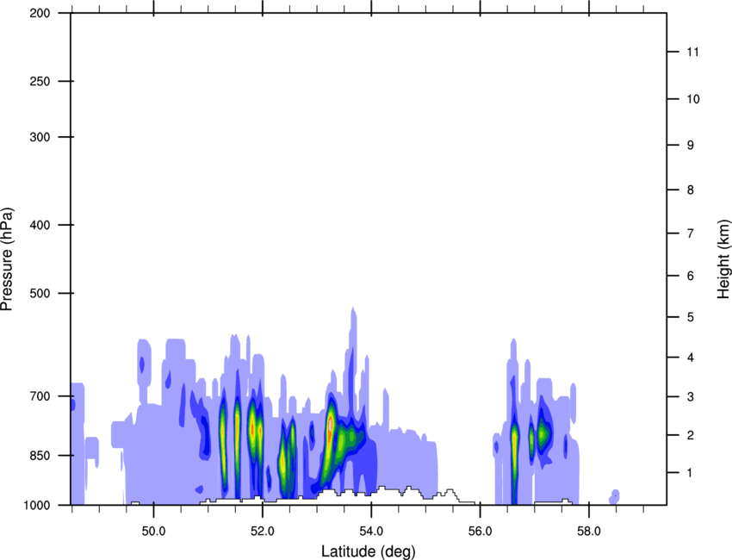This screenshot has width=732, height=560.
Task: Click the 500 pressure axis label
Action: pyautogui.click(x=40, y=293)
